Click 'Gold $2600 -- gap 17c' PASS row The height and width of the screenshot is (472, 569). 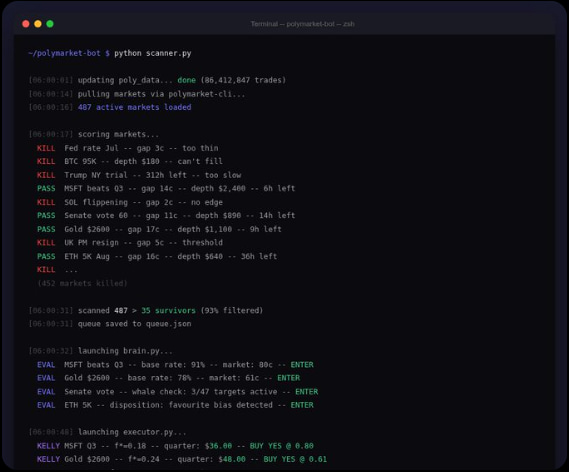pyautogui.click(x=159, y=229)
